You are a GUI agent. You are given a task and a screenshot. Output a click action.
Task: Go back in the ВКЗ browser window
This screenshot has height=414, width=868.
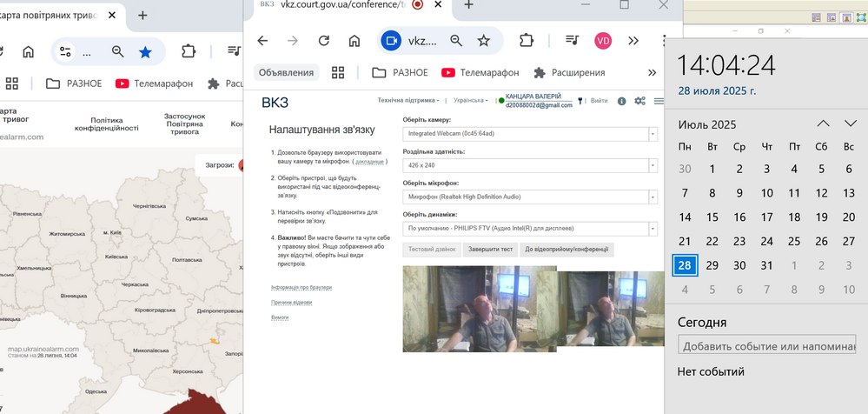[x=262, y=41]
